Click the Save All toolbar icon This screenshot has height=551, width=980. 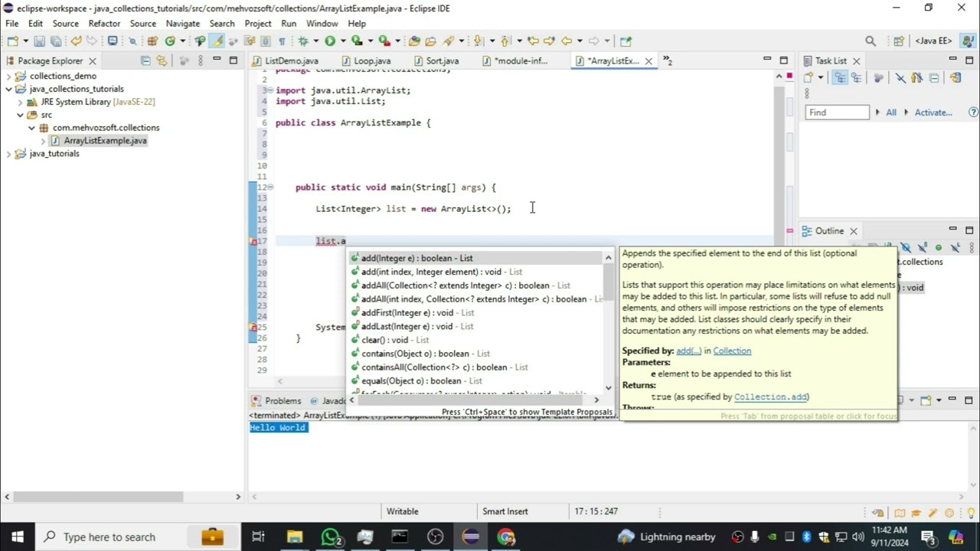tap(55, 41)
